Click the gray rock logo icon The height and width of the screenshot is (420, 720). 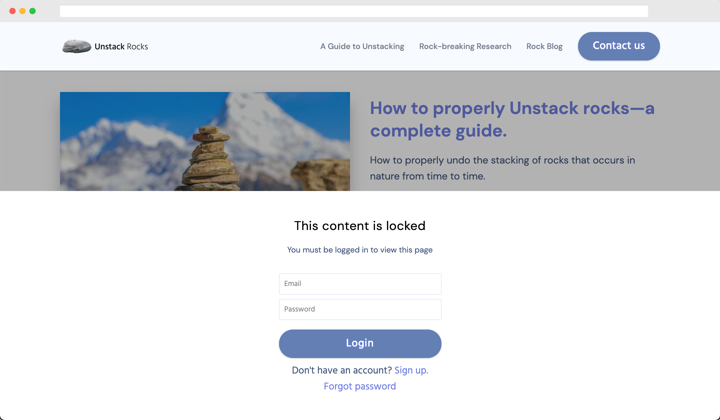76,46
